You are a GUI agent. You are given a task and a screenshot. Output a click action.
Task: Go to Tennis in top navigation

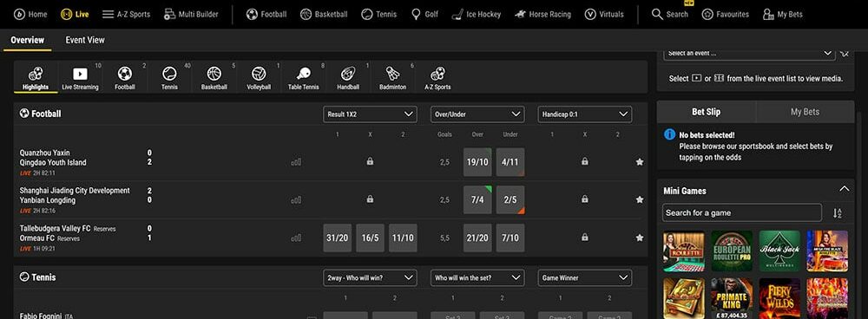click(378, 15)
